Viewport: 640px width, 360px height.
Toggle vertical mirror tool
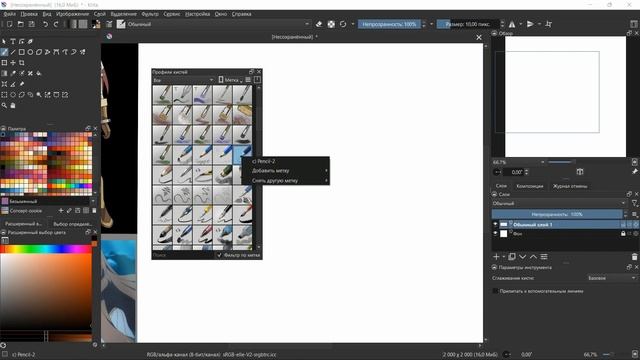(x=530, y=24)
